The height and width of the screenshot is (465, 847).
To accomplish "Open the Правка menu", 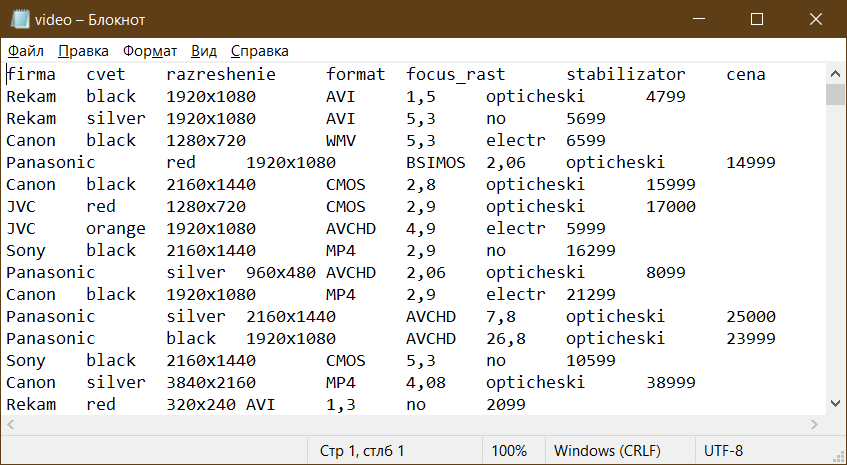I will pos(84,51).
